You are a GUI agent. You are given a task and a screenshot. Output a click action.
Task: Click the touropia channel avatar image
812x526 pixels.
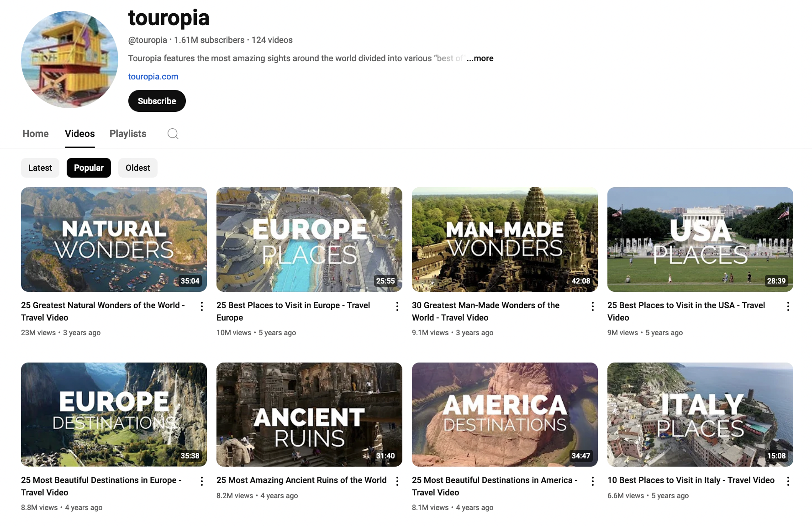pos(69,59)
